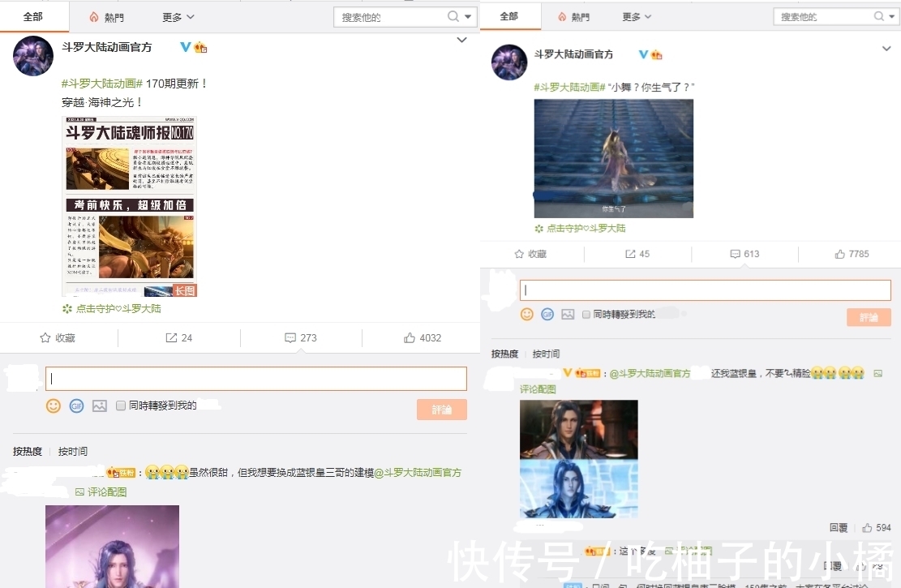The image size is (901, 588).
Task: Select the 按时间 sorting tab
Action: (73, 451)
